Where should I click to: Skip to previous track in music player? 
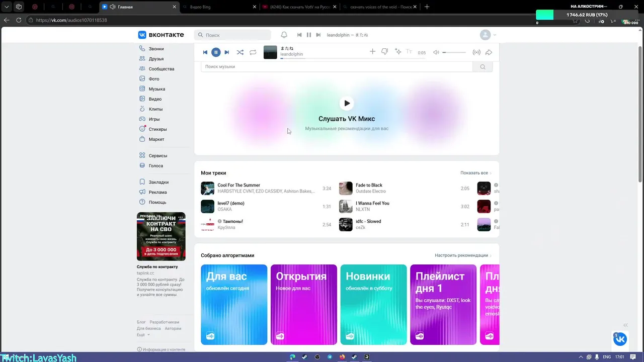[x=205, y=52]
